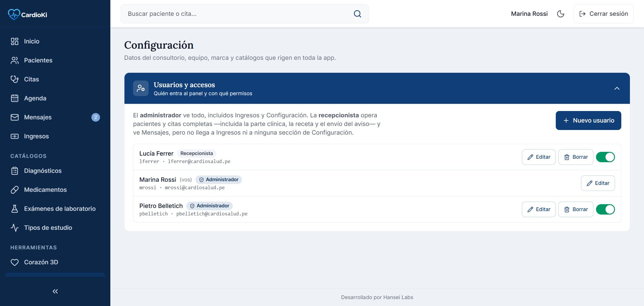The image size is (644, 306).
Task: Click the Ingresos banknote icon
Action: 15,136
